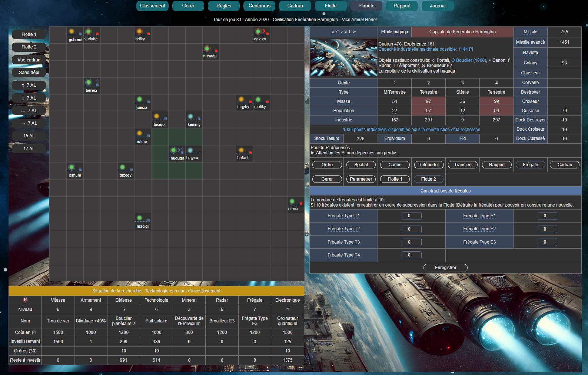Click the Transfert button
The height and width of the screenshot is (375, 588).
pos(463,165)
